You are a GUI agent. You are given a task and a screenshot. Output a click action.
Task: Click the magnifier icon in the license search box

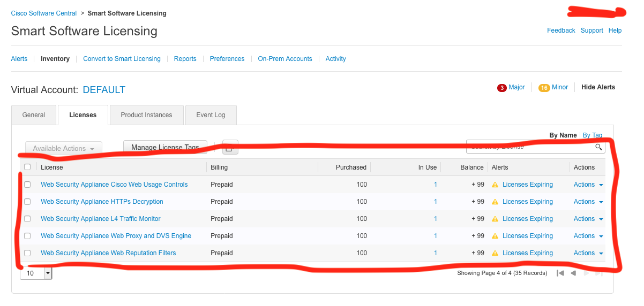tap(598, 147)
